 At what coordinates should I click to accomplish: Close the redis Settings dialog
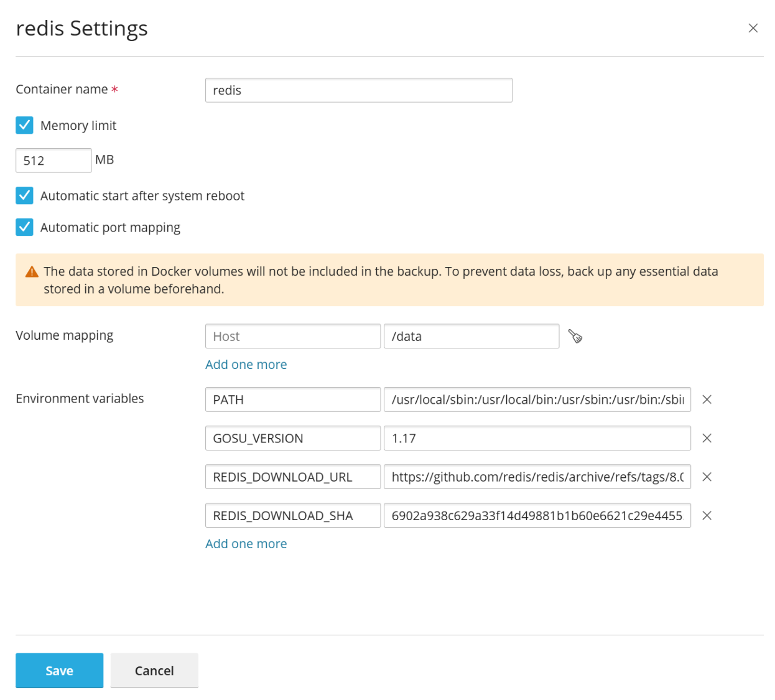point(753,28)
